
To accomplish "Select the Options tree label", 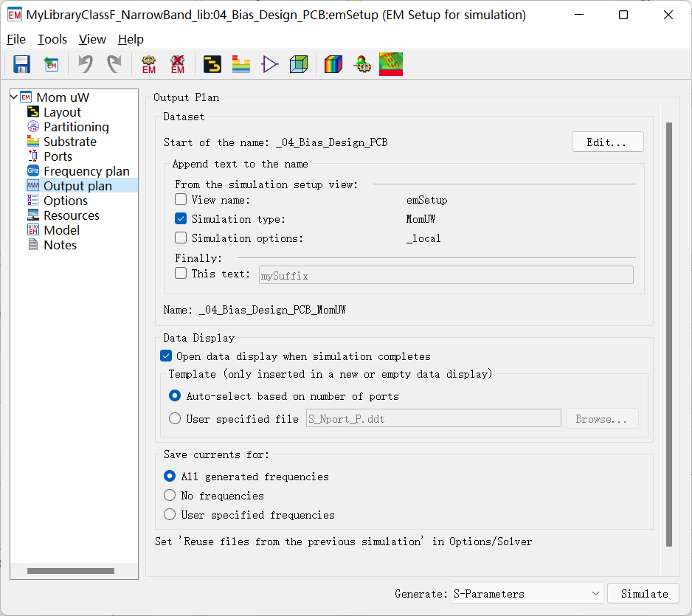I will click(x=66, y=201).
